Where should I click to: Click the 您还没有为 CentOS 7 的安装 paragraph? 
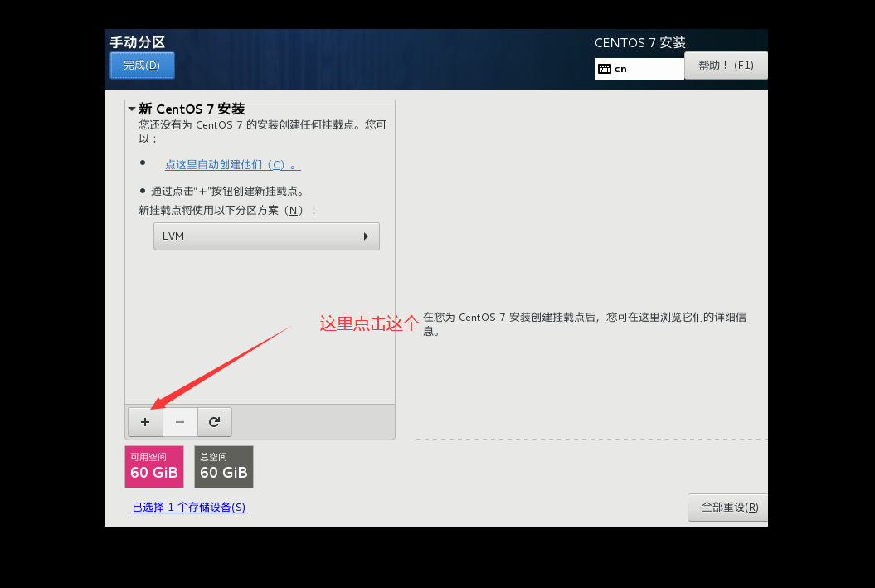[x=262, y=132]
